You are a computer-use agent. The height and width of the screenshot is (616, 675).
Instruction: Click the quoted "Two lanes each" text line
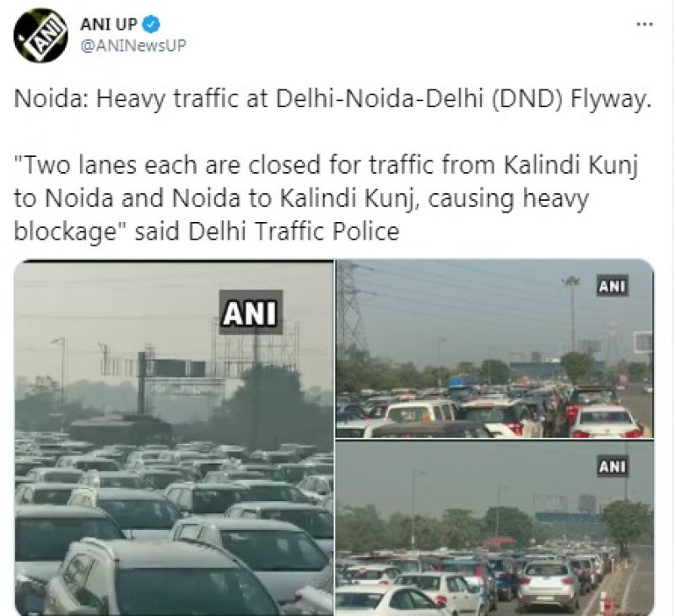pos(326,165)
